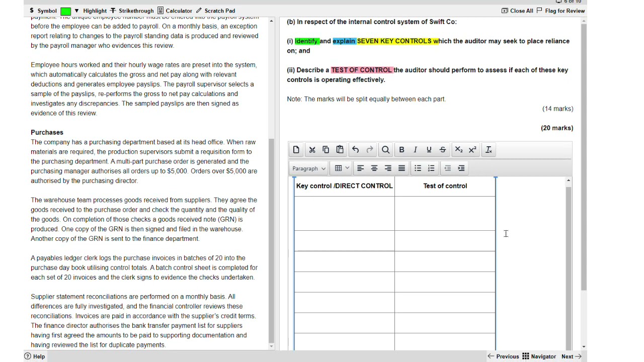Open the Scratch Pad
The image size is (644, 362).
tap(215, 11)
